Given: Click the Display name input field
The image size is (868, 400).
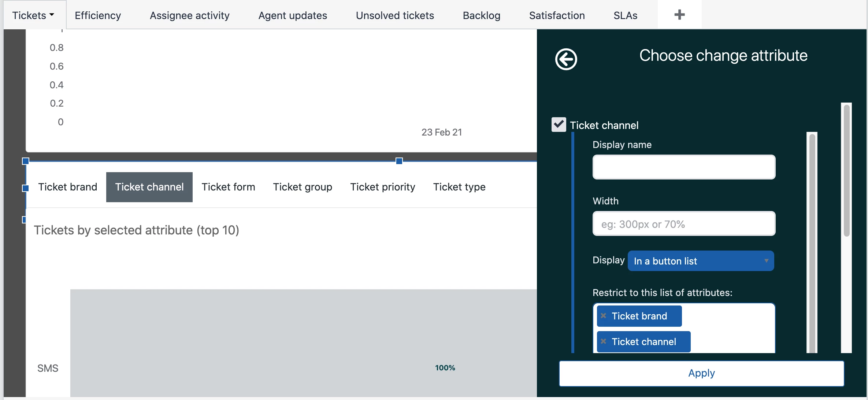Looking at the screenshot, I should tap(683, 167).
